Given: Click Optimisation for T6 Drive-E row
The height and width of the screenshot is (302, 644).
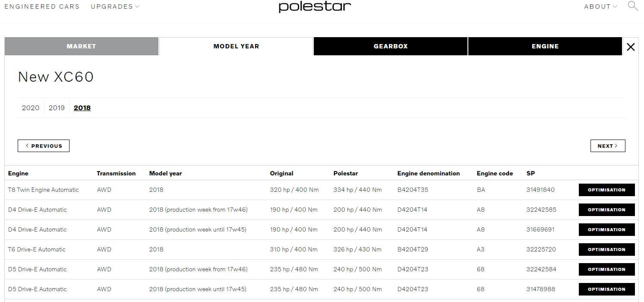Looking at the screenshot, I should pos(607,249).
